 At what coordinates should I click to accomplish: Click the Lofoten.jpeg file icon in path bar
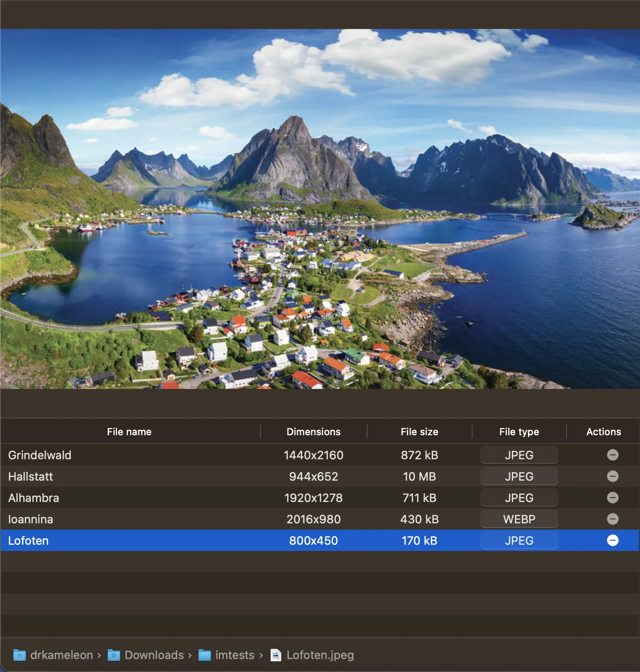pos(276,655)
